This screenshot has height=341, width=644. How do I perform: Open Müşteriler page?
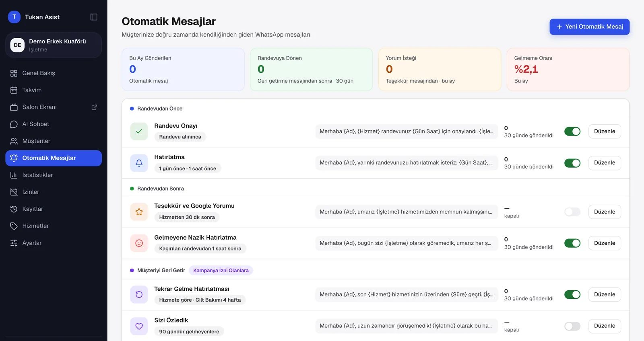click(54, 141)
